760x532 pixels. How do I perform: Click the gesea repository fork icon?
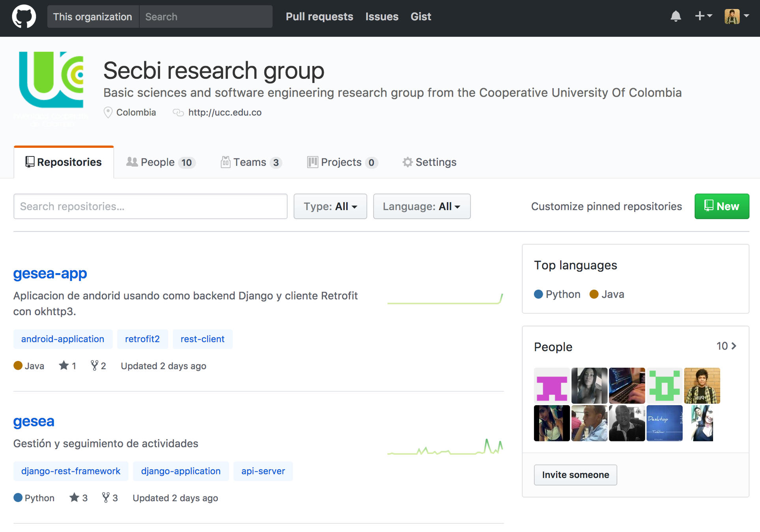tap(106, 498)
